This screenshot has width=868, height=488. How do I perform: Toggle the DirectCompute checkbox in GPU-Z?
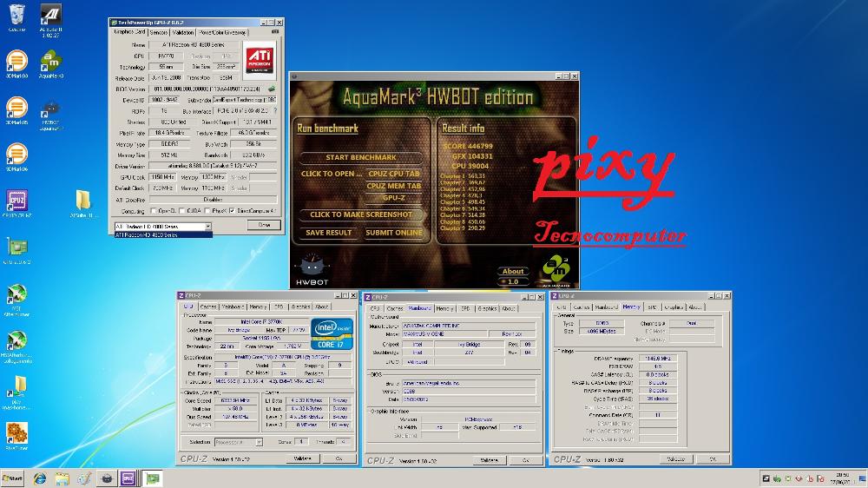pos(232,211)
